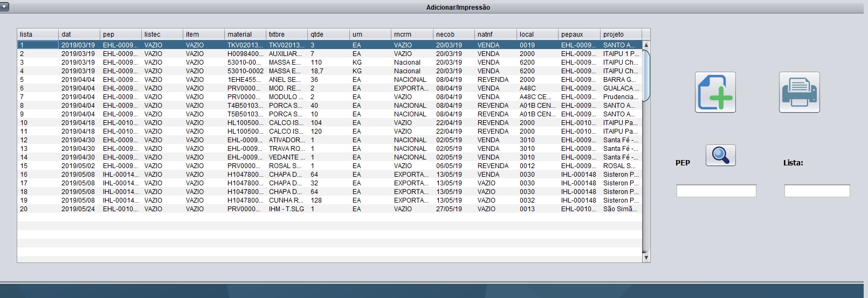Select row 1 with lista value 1

click(329, 45)
